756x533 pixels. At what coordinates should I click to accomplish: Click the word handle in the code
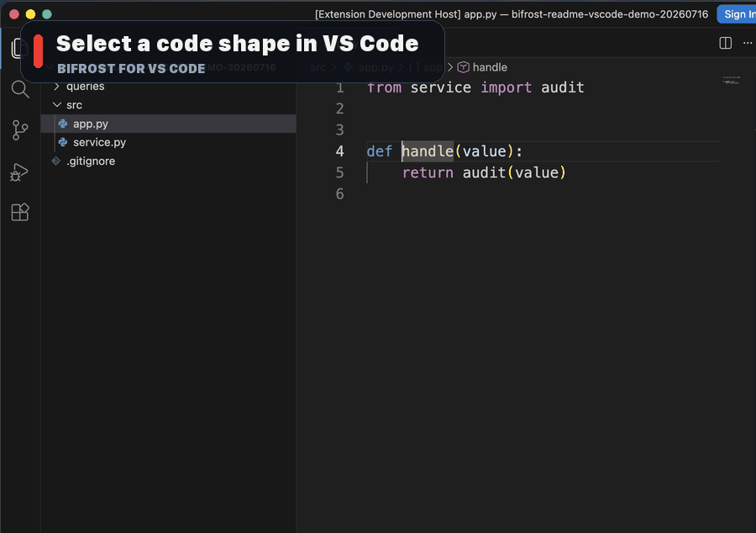(x=428, y=151)
